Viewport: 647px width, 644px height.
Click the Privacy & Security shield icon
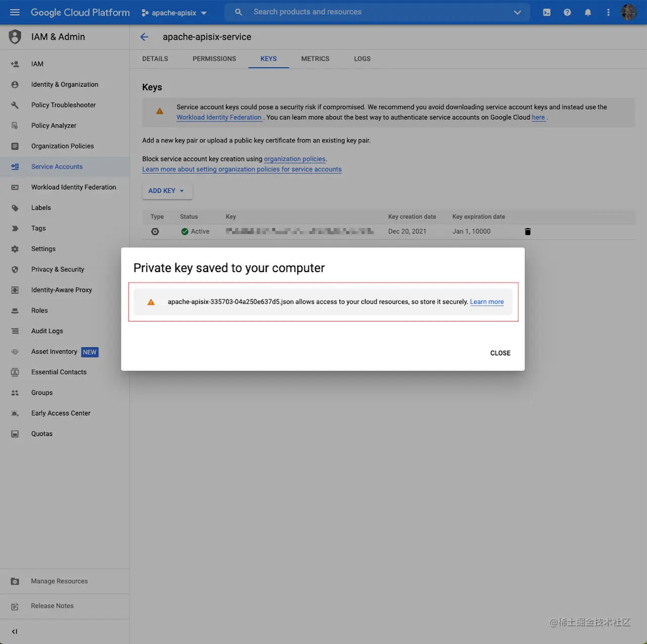[x=15, y=270]
